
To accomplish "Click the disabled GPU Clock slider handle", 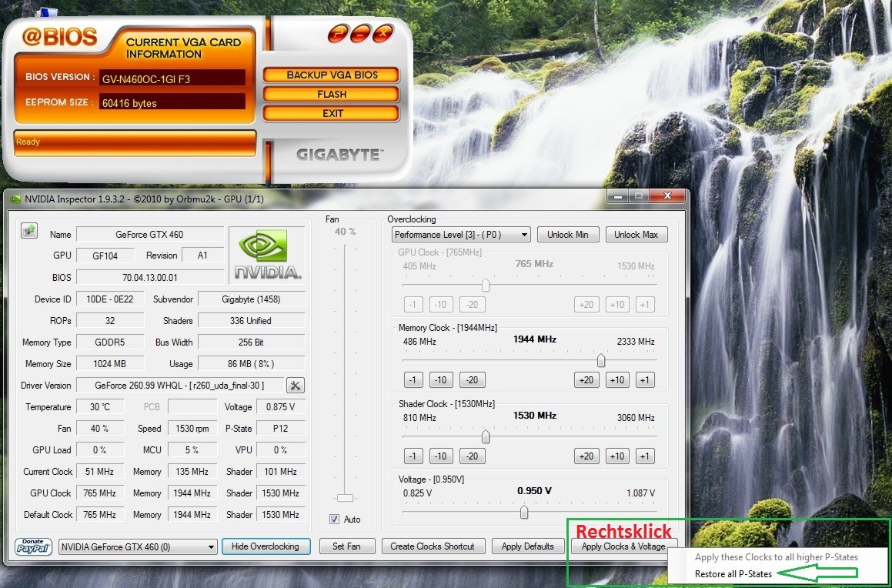I will pos(486,285).
